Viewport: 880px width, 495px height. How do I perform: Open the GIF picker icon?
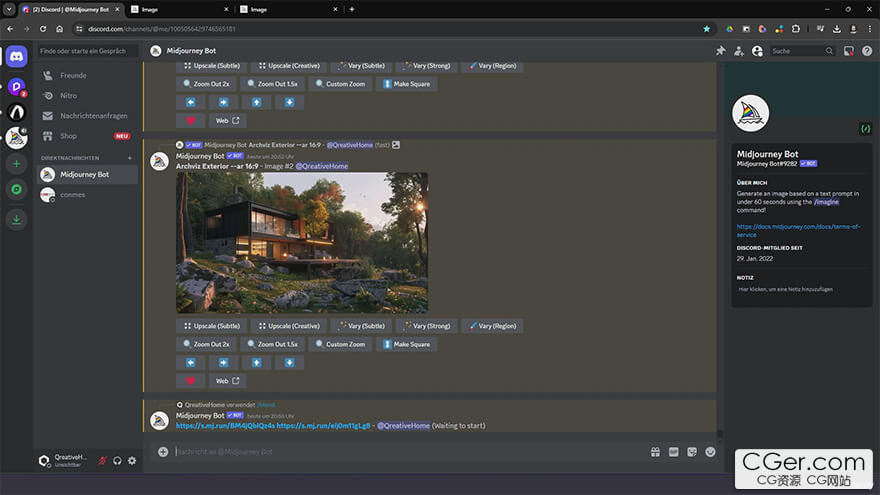(673, 452)
